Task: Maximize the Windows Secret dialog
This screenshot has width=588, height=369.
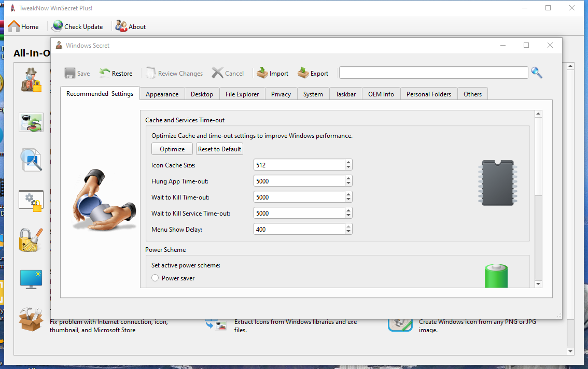Action: point(526,45)
